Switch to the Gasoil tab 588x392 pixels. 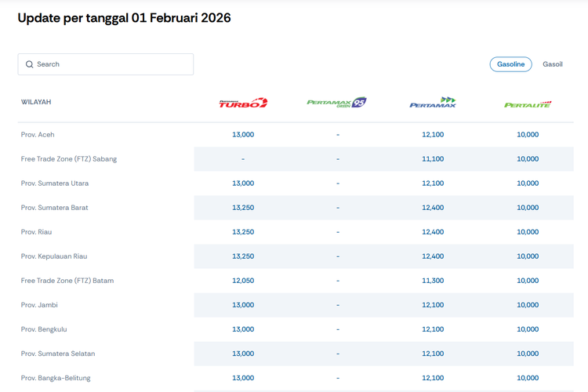[553, 64]
